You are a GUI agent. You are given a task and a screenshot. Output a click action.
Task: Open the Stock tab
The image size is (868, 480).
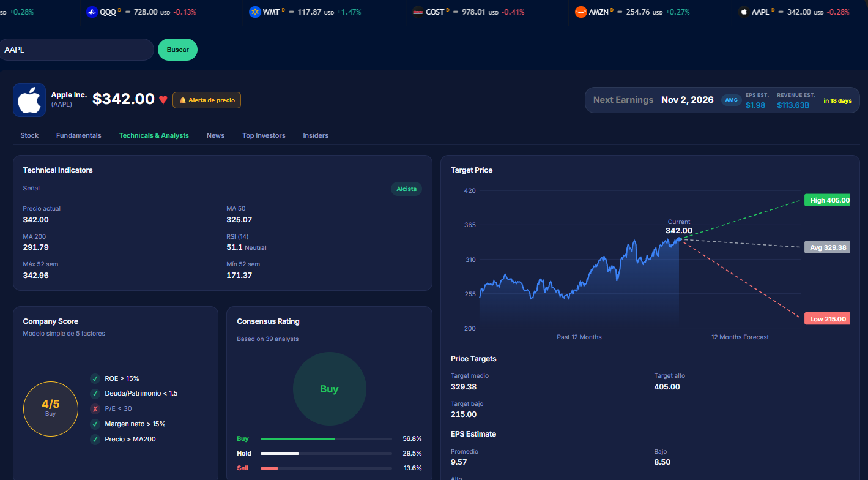coord(29,135)
